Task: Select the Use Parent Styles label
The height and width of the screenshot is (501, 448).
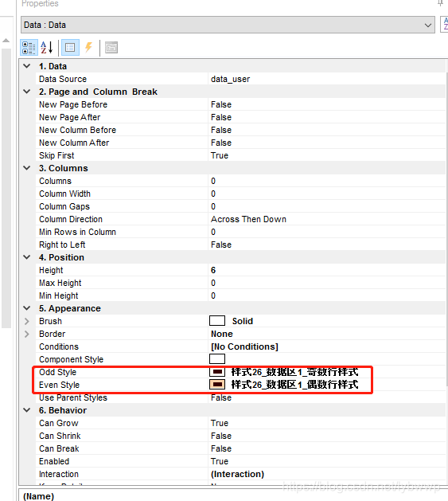Action: (73, 397)
